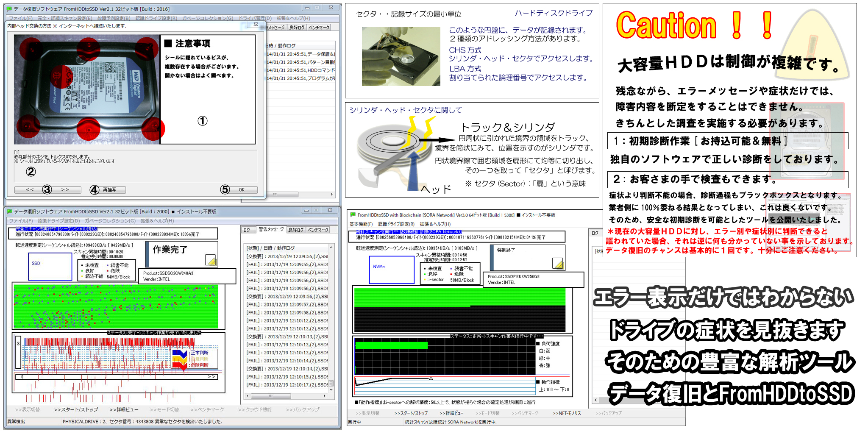The image size is (868, 434).
Task: Click right scroll arrow in Build 2016 log
Action: pyautogui.click(x=332, y=195)
